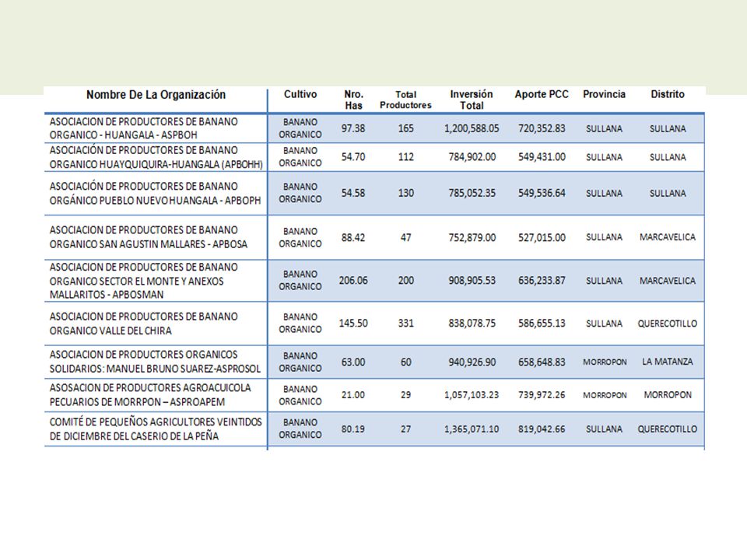Screen dimensions: 747x560
Task: Click total producers value 60
Action: click(406, 362)
